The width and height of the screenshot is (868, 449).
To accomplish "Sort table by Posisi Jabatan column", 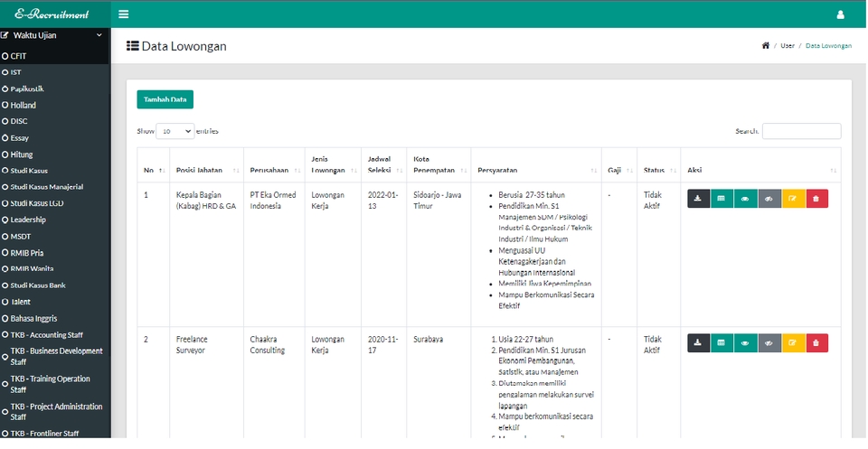I will pyautogui.click(x=206, y=164).
